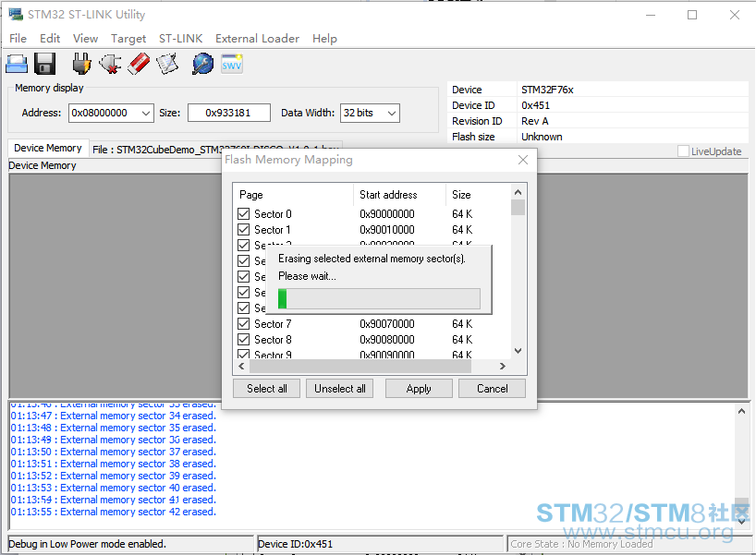This screenshot has width=756, height=555.
Task: Select the 0x90070000 start address cell
Action: click(x=387, y=324)
